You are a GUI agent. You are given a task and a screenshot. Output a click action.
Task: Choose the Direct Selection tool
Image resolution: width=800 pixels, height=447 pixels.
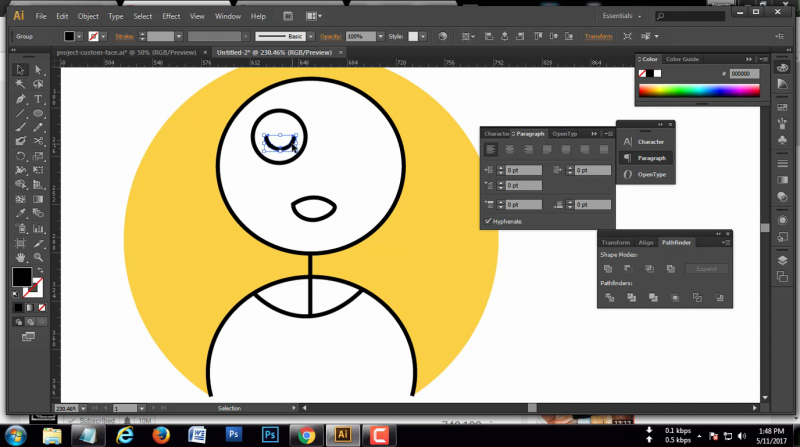(38, 70)
